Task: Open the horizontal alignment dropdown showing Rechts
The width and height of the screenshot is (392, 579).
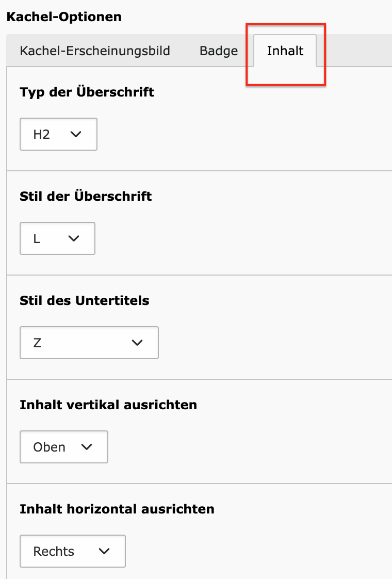Action: pyautogui.click(x=72, y=551)
